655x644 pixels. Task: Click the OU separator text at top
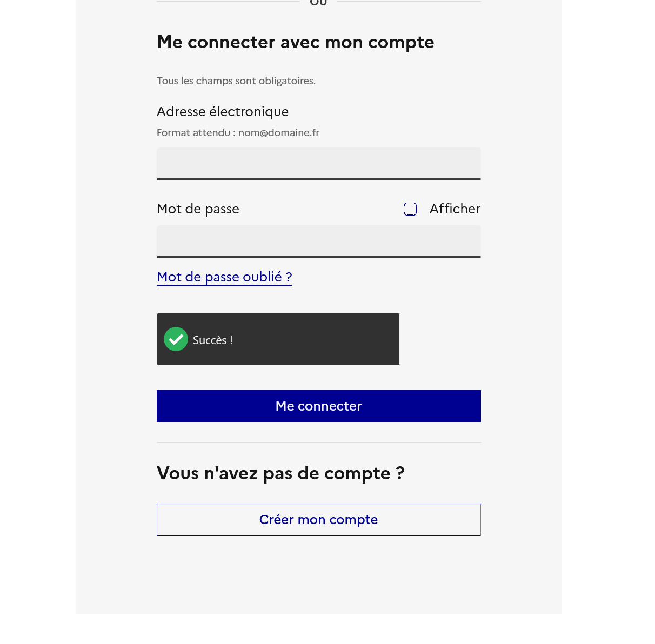pyautogui.click(x=319, y=3)
